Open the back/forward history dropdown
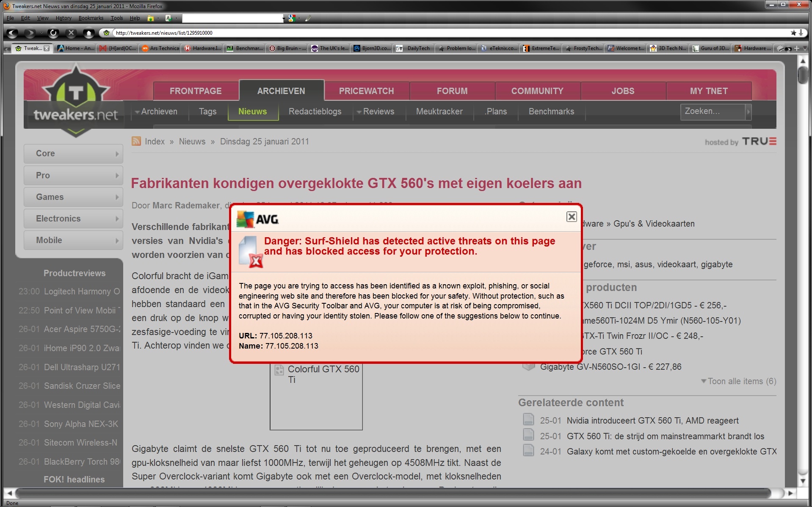This screenshot has height=507, width=812. (41, 33)
